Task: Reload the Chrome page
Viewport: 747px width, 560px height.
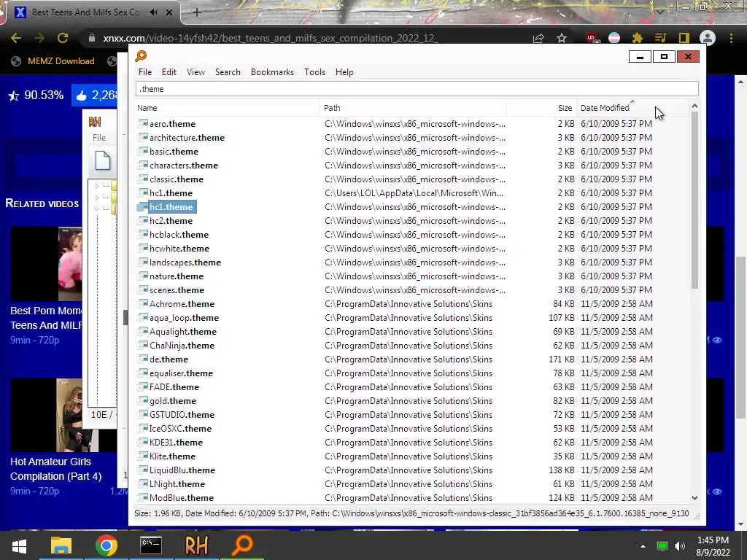Action: coord(63,38)
